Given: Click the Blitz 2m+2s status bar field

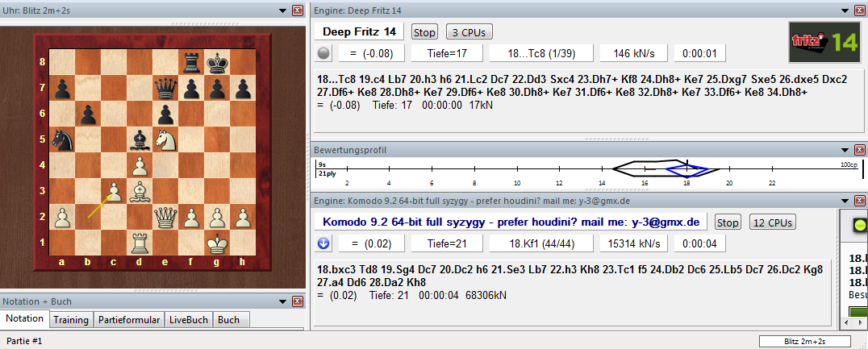Looking at the screenshot, I should 805,341.
